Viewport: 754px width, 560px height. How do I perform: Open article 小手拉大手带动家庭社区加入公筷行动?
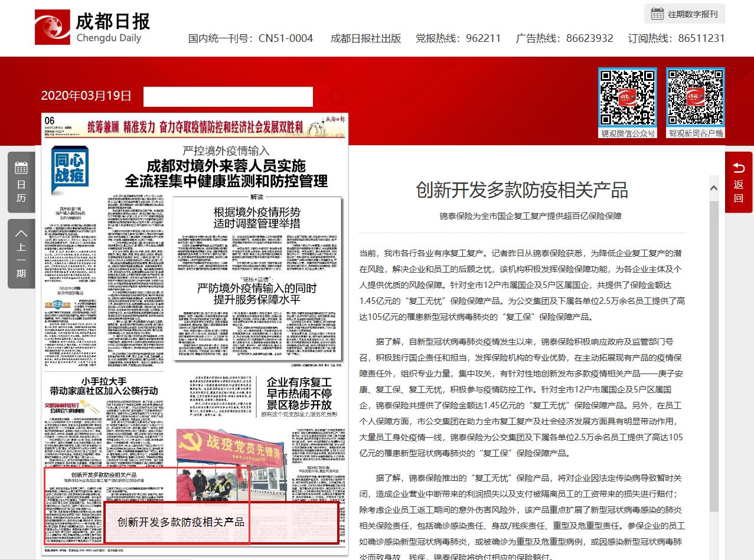coord(104,386)
